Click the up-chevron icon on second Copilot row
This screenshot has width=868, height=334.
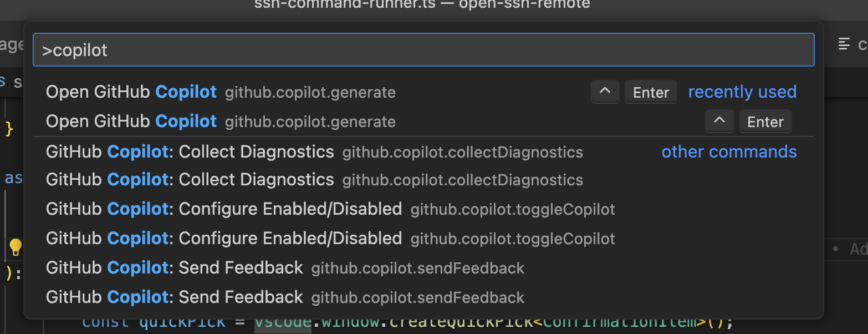point(719,121)
